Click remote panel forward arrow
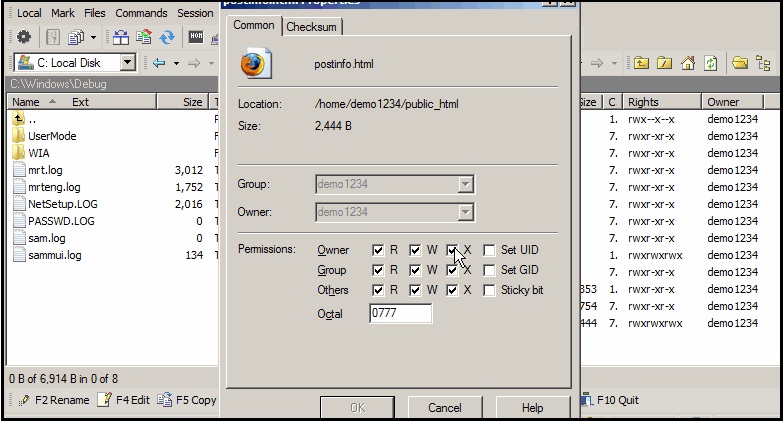The width and height of the screenshot is (783, 421). point(597,63)
